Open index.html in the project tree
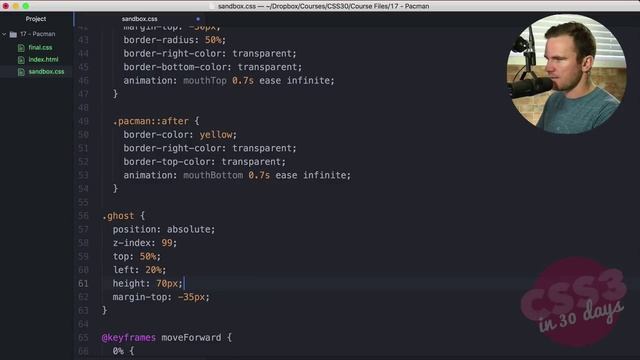The width and height of the screenshot is (640, 360). point(43,60)
